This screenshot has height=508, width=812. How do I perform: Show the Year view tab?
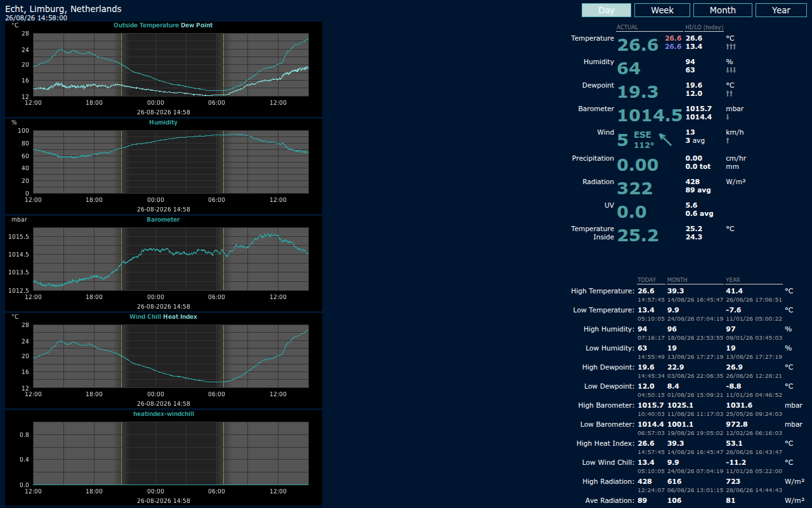782,10
